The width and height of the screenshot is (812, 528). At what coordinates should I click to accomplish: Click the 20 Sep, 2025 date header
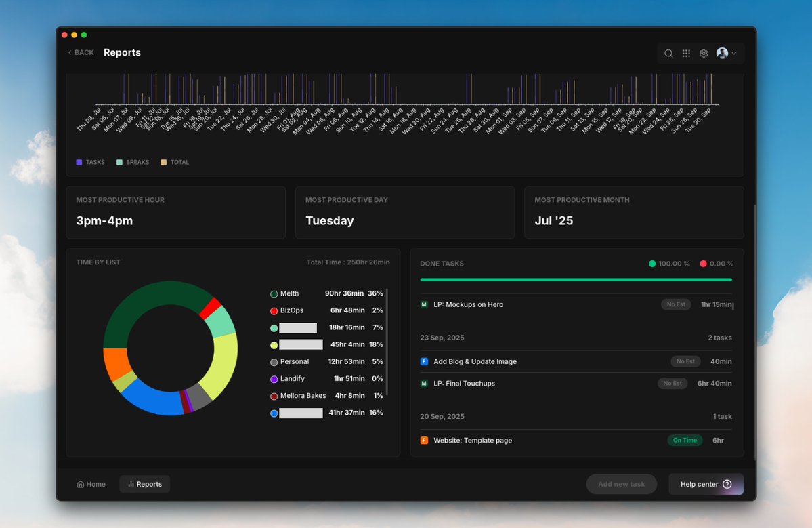(x=442, y=417)
